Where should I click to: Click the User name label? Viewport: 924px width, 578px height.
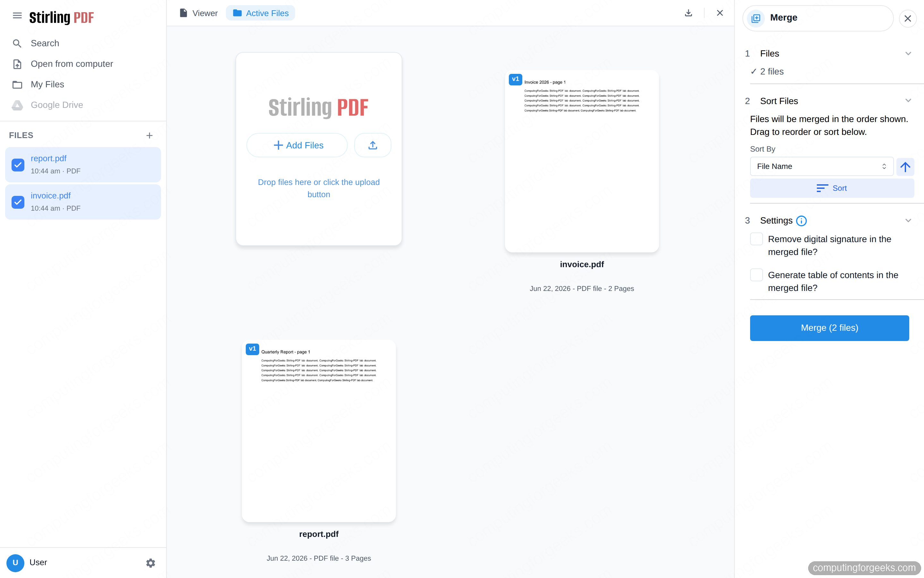(38, 562)
